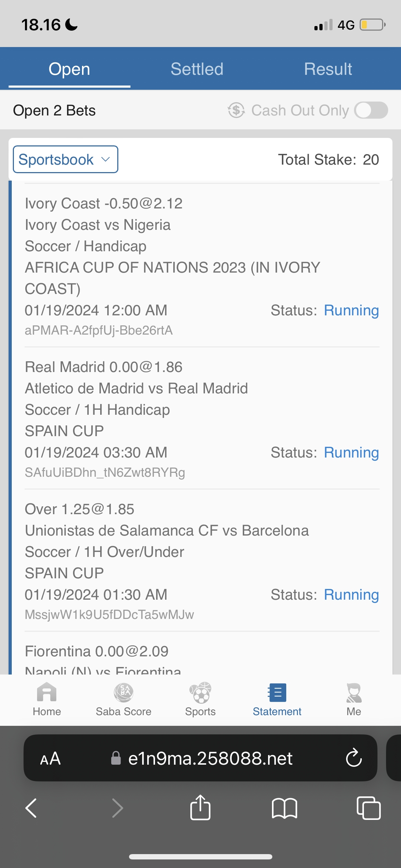Screen dimensions: 401x868
Task: Open the Me profile icon
Action: pos(354,693)
